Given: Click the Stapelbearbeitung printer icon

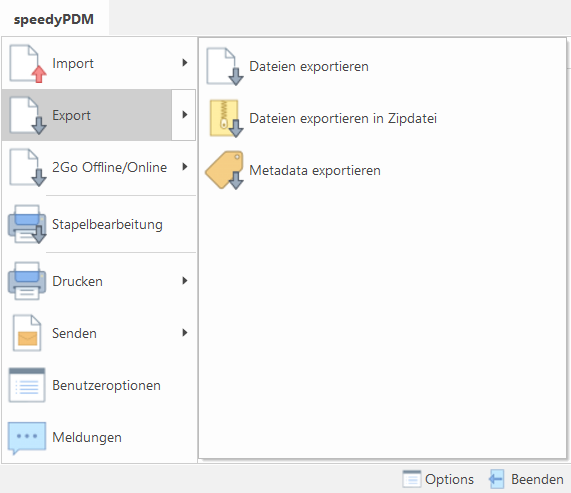Looking at the screenshot, I should point(27,224).
